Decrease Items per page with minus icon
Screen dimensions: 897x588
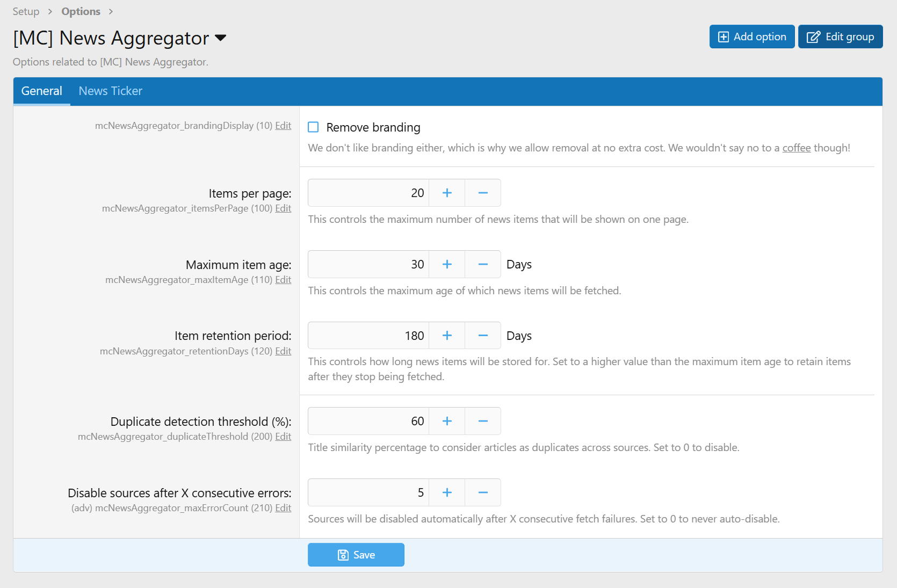[482, 193]
